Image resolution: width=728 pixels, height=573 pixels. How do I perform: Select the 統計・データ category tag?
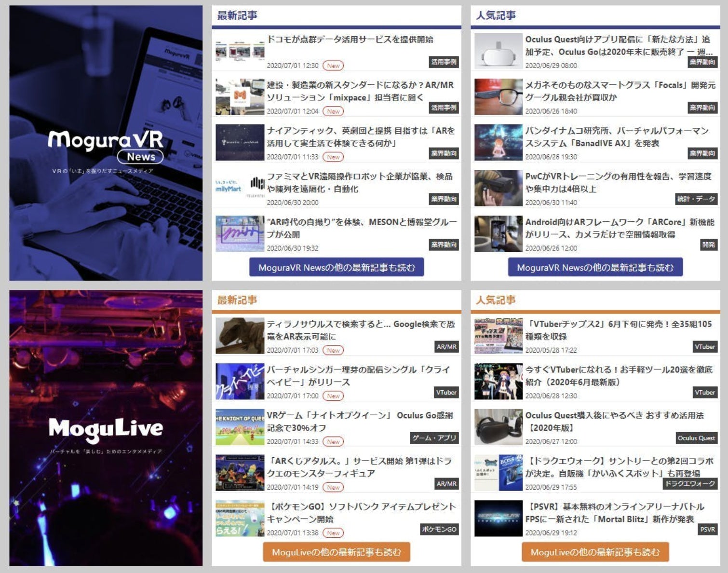point(696,199)
